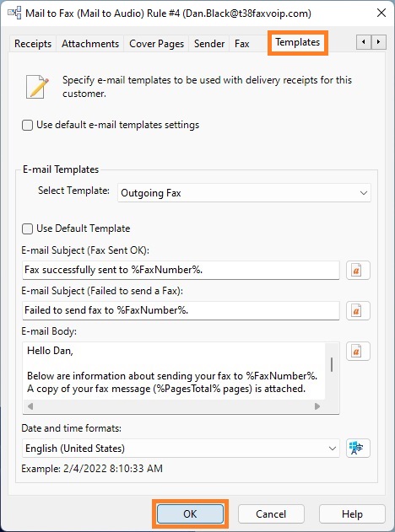Open the Date and time formats dropdown

(181, 449)
